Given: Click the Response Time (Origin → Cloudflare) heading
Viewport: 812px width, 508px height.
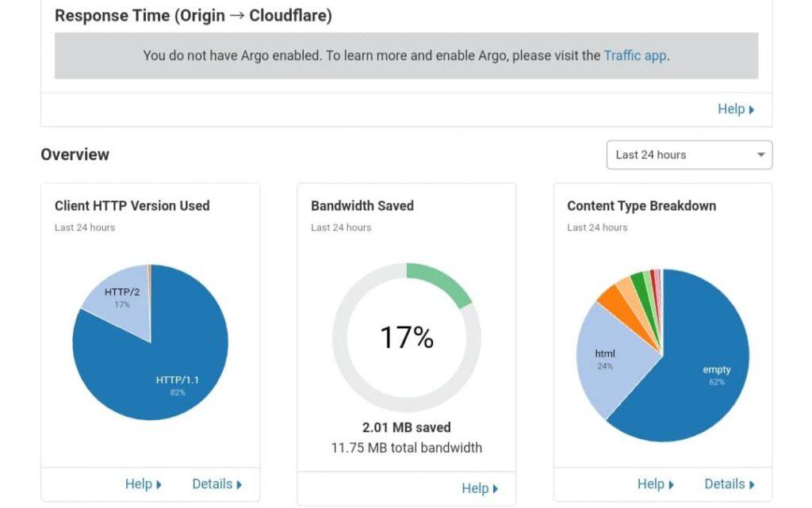Looking at the screenshot, I should (193, 16).
